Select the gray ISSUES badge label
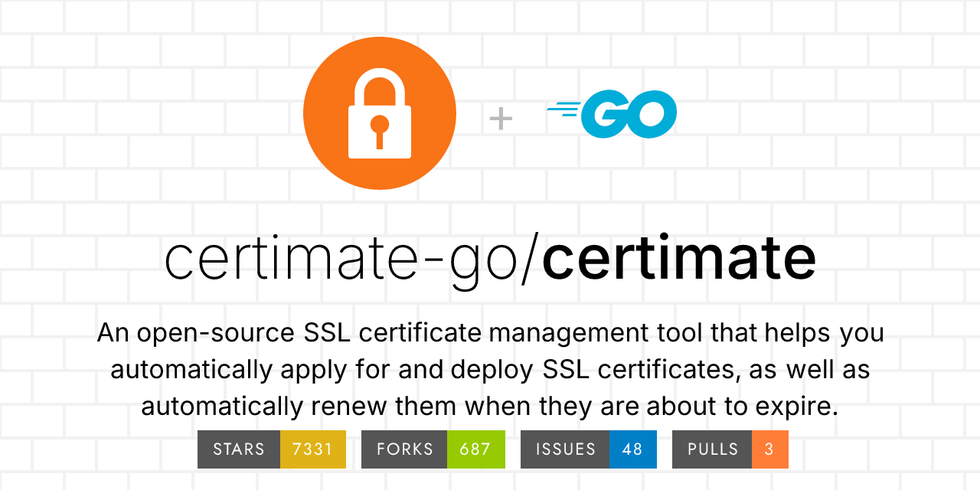The width and height of the screenshot is (980, 490). (565, 449)
